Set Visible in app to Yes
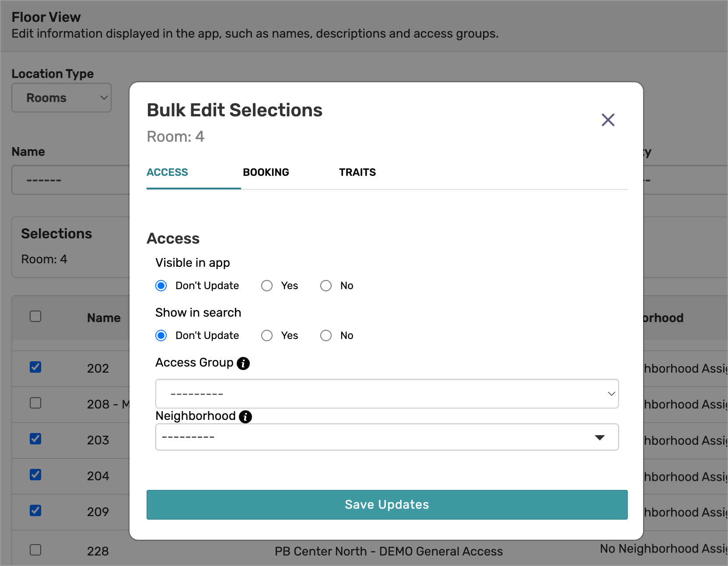 tap(267, 286)
